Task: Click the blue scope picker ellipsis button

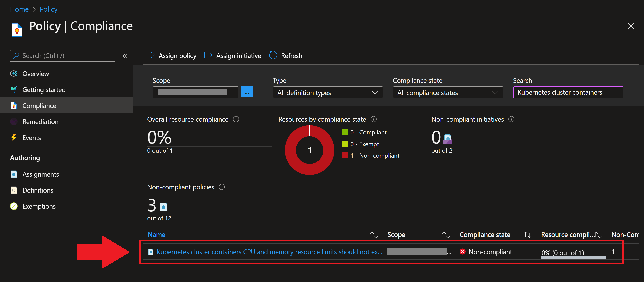Action: [247, 92]
